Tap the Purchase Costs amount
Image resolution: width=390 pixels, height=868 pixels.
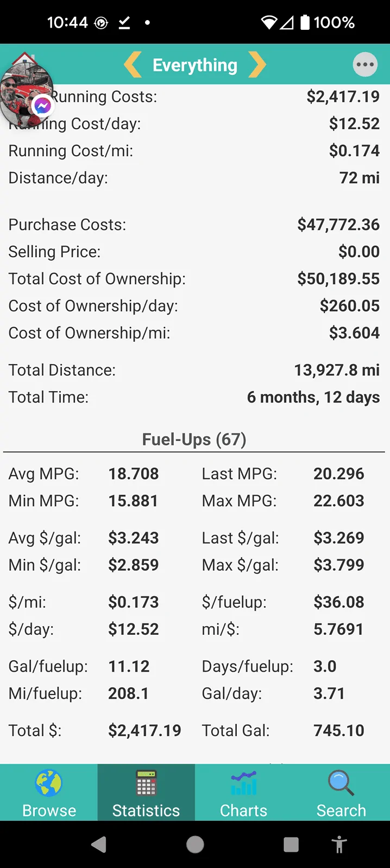(338, 225)
